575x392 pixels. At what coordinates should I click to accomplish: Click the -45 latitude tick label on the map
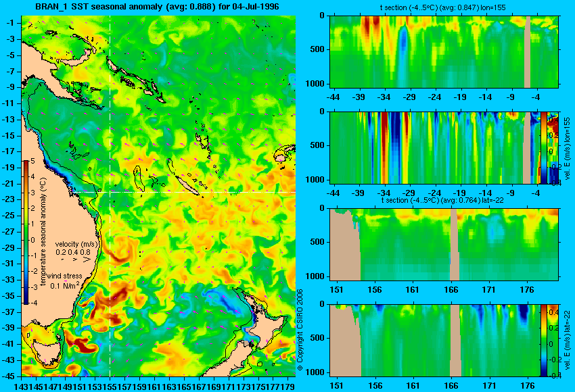click(9, 376)
